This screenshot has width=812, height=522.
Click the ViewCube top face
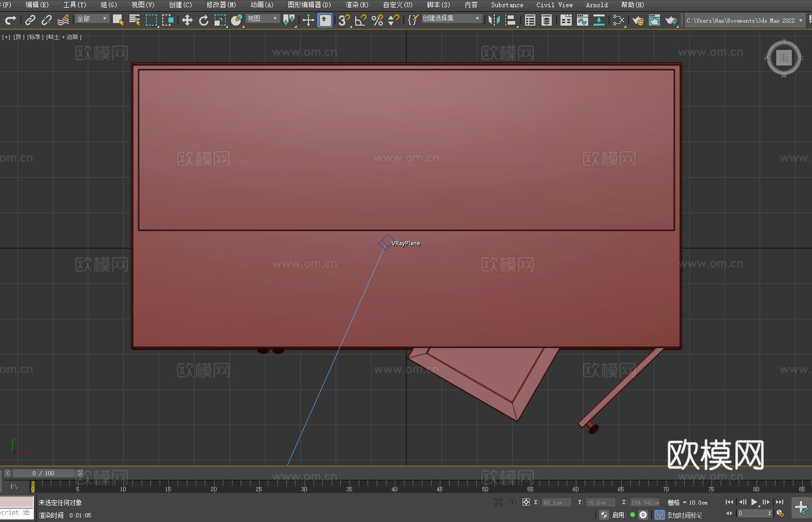[x=784, y=57]
